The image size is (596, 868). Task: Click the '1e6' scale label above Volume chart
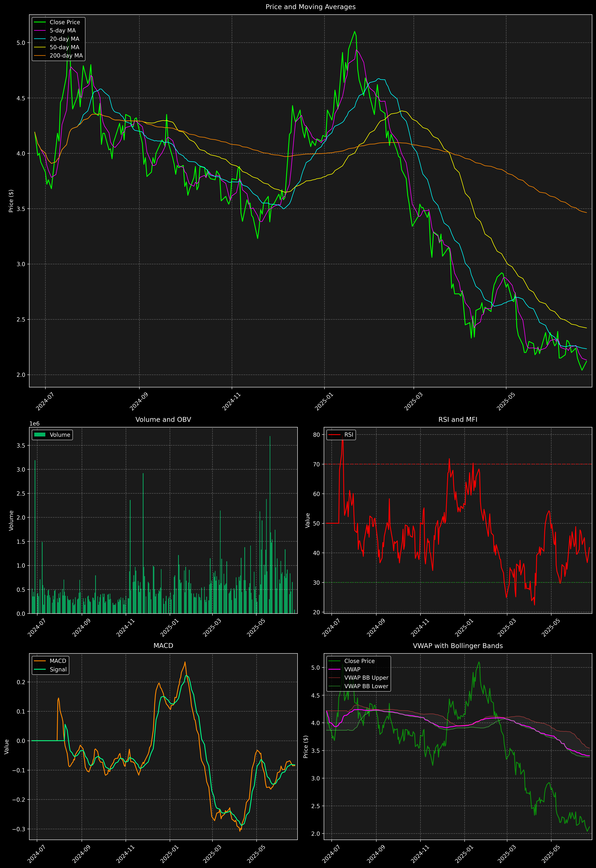(34, 424)
